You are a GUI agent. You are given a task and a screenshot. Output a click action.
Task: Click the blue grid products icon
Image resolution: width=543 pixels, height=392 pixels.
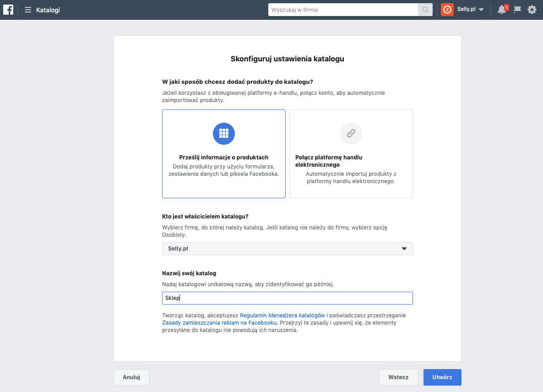click(x=224, y=134)
